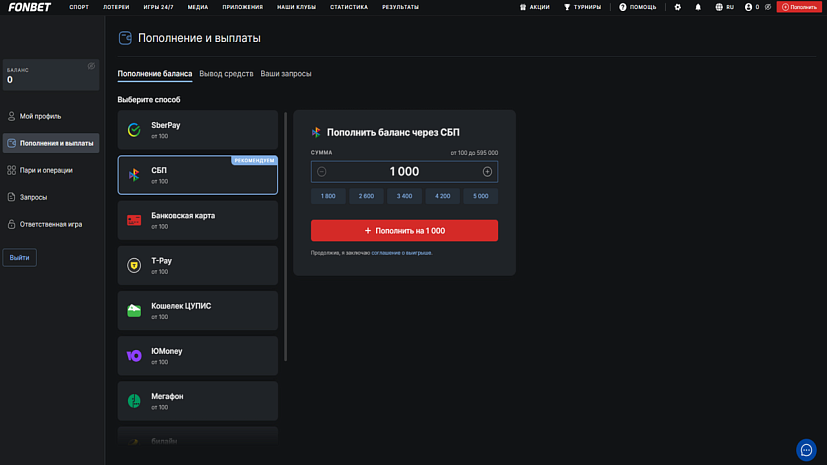Toggle balance visibility in sidebar balance card
827x465 pixels.
coord(91,67)
